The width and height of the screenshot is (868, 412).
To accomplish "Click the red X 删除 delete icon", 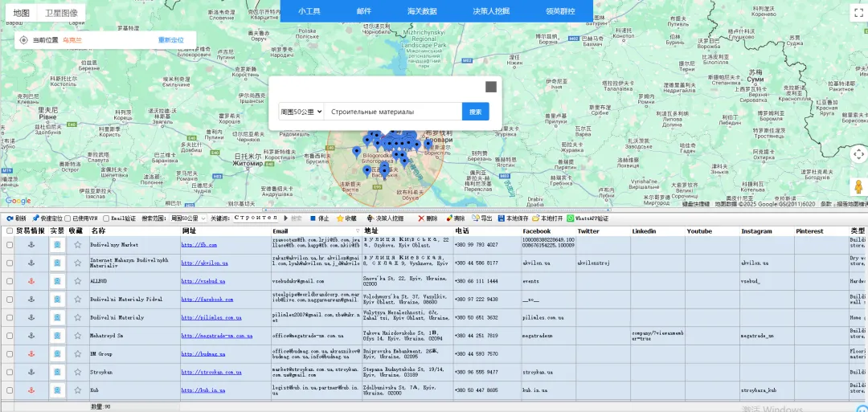I will 420,218.
